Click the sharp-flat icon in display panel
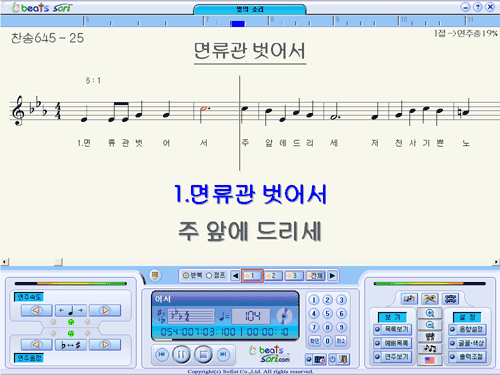This screenshot has width=500, height=375. [161, 316]
